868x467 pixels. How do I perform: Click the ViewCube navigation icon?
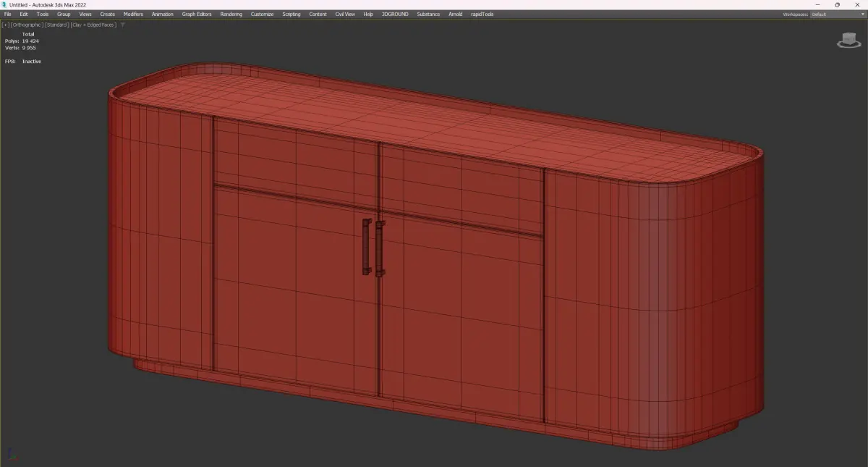coord(848,39)
